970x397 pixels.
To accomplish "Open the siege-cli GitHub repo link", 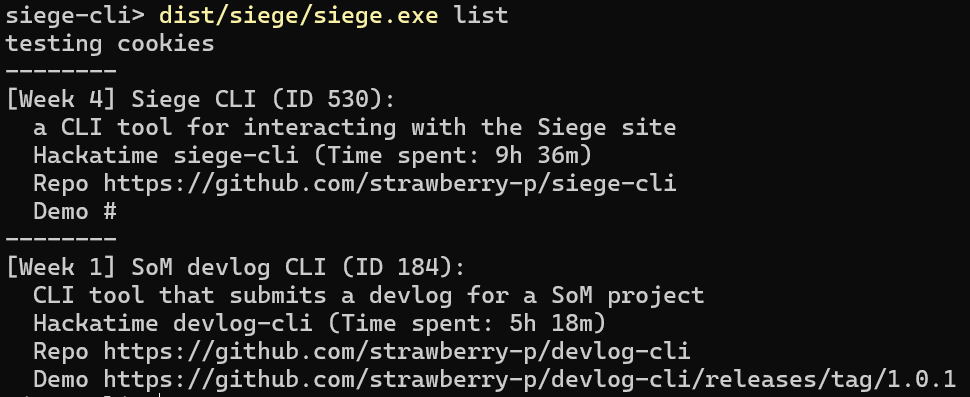I will 390,183.
